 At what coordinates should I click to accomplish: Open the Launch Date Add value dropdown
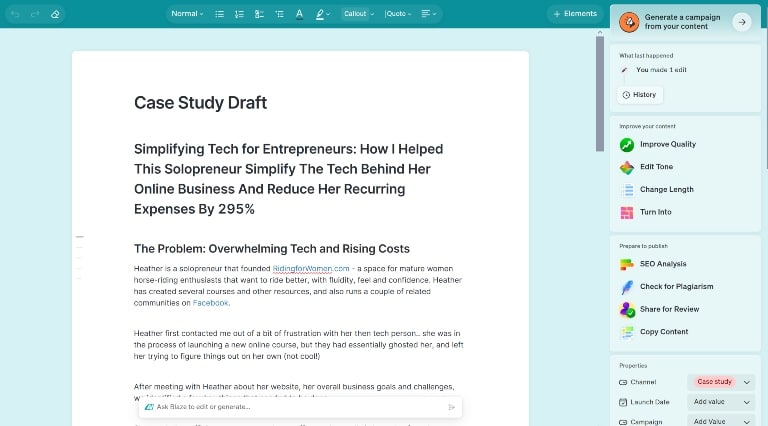click(721, 402)
